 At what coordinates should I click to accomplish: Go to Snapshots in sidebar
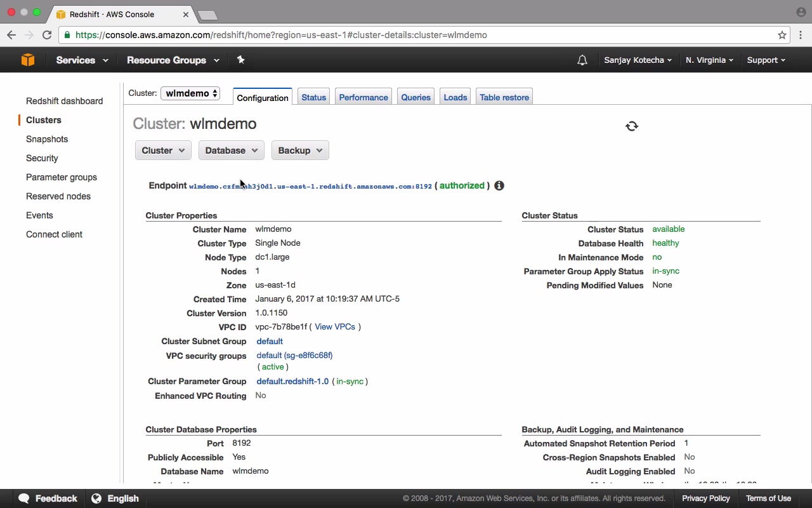coord(47,139)
